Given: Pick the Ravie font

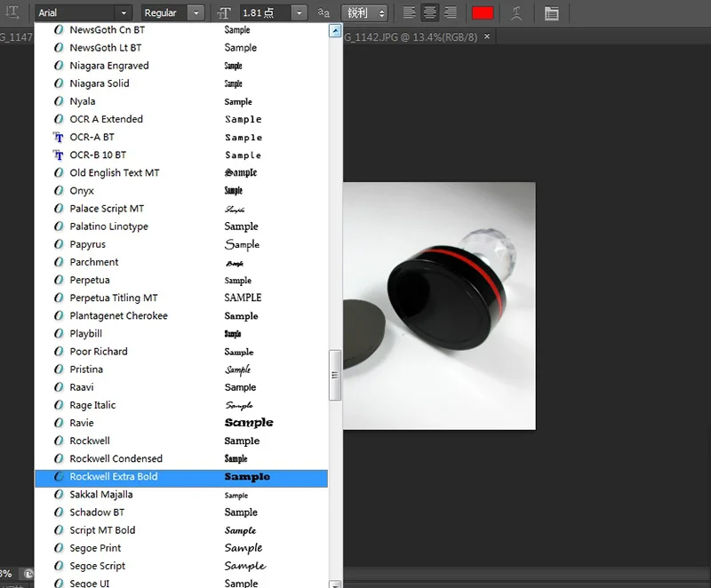Looking at the screenshot, I should [x=181, y=423].
